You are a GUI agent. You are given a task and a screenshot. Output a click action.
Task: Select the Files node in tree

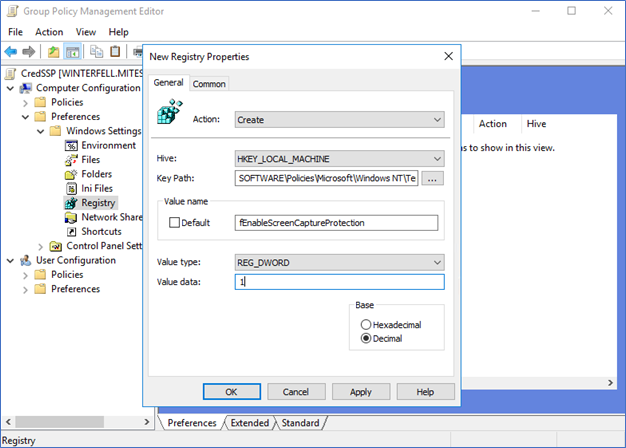coord(91,160)
